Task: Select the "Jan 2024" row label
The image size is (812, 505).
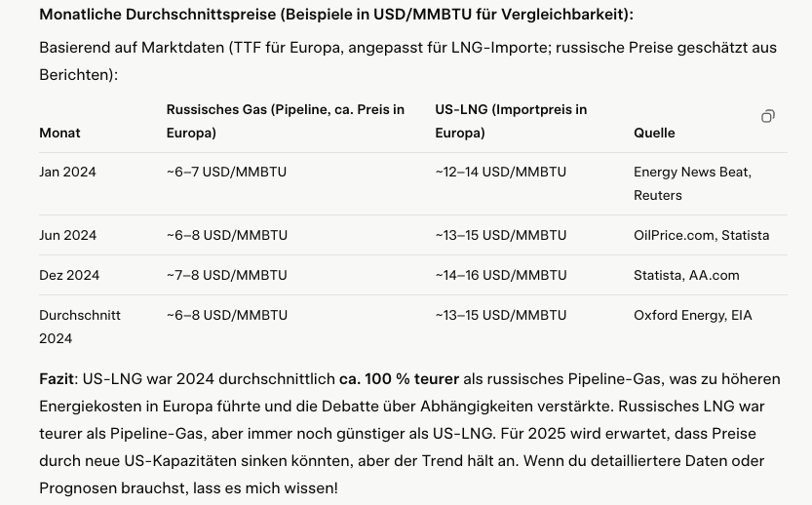Action: click(x=67, y=172)
